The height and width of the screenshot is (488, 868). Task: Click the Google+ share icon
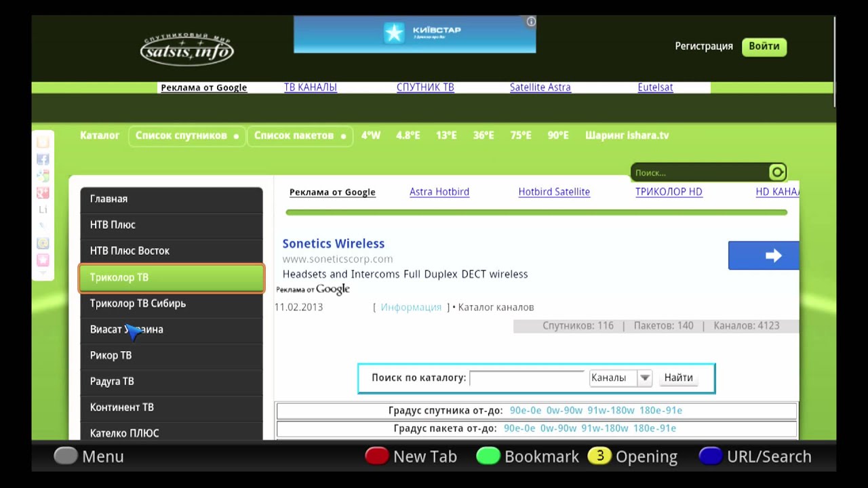[43, 193]
